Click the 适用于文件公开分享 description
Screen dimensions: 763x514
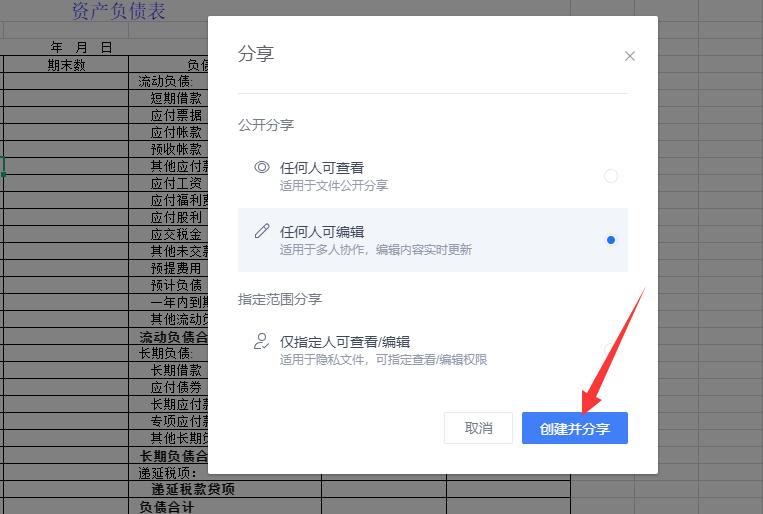[x=333, y=185]
